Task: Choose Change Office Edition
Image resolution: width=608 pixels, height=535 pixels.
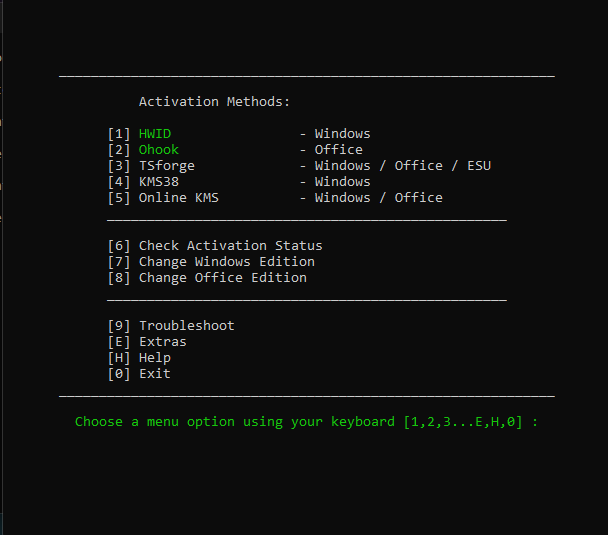Action: tap(222, 278)
